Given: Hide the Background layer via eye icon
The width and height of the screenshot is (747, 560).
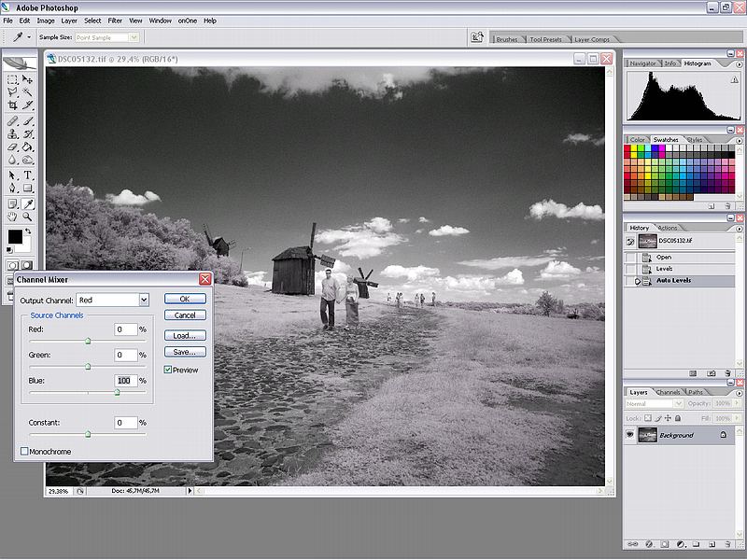Looking at the screenshot, I should click(630, 435).
